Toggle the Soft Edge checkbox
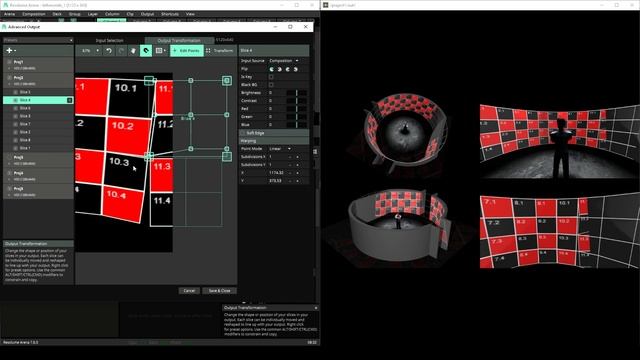640x360 pixels. pos(243,133)
